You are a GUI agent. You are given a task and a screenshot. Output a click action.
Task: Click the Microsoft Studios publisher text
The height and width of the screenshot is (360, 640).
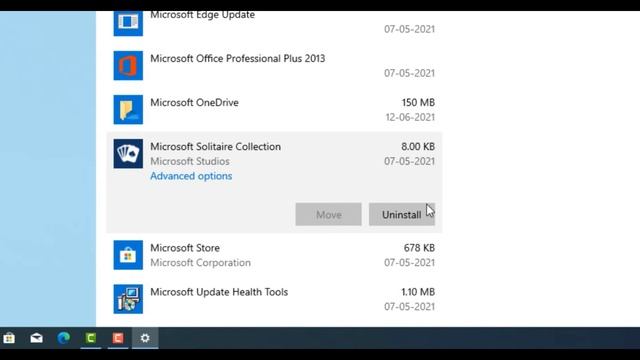point(190,161)
